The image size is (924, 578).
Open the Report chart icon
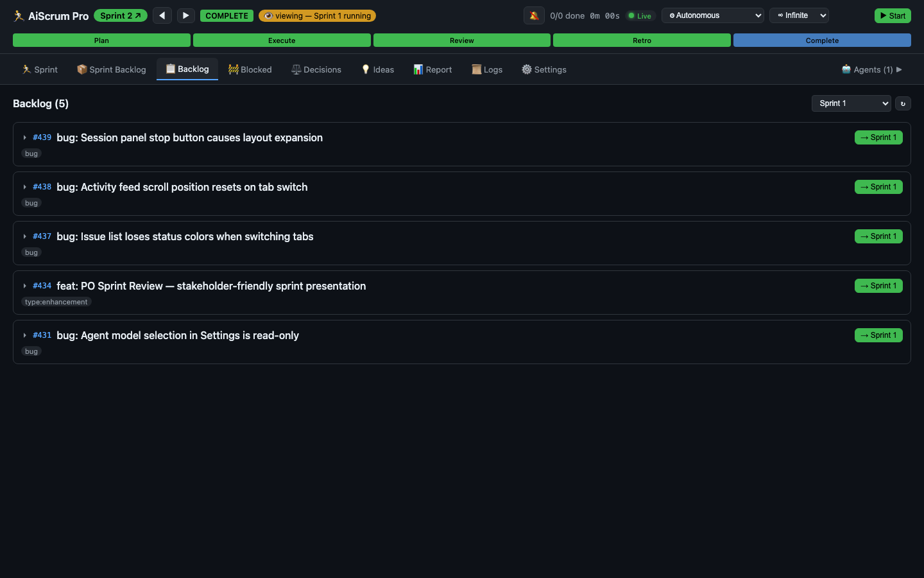(418, 69)
